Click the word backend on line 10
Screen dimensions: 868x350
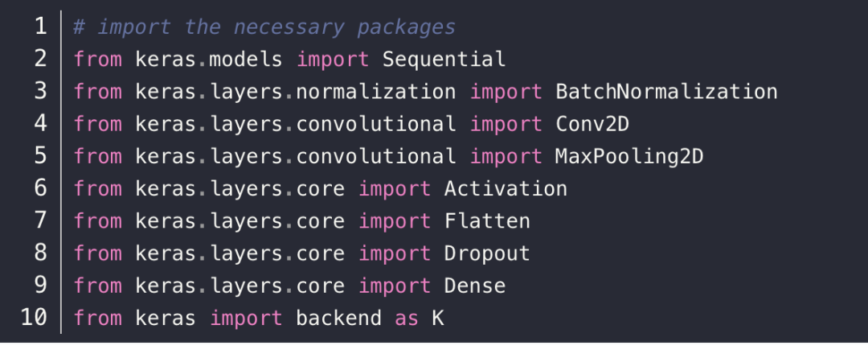point(338,318)
